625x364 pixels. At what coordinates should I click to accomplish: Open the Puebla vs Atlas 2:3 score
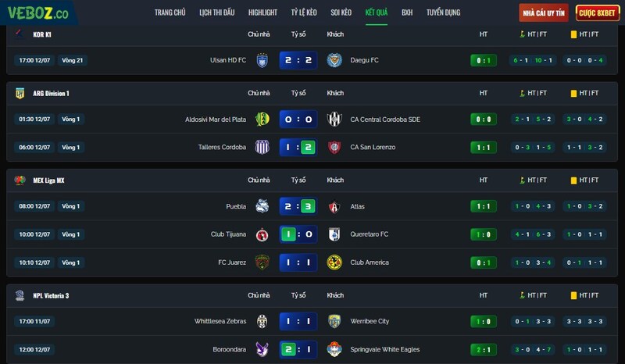pyautogui.click(x=298, y=206)
